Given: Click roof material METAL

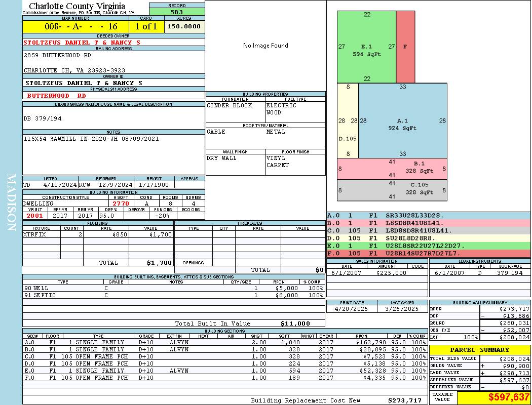Looking at the screenshot, I should point(276,132).
